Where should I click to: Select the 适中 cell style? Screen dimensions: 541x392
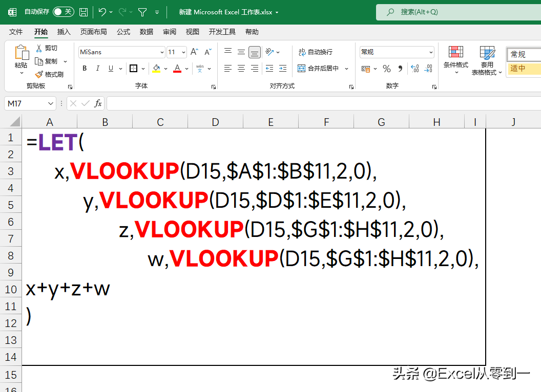524,68
